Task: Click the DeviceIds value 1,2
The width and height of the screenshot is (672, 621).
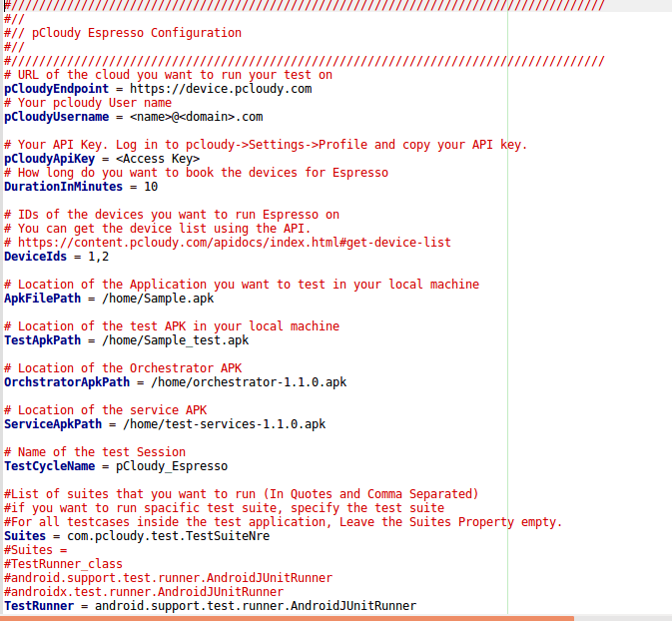Action: (99, 257)
